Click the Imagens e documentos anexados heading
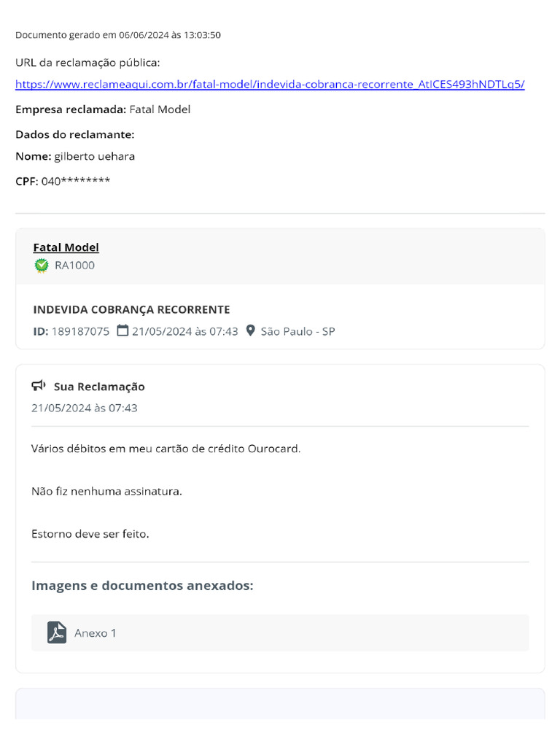The image size is (560, 747). [x=142, y=586]
